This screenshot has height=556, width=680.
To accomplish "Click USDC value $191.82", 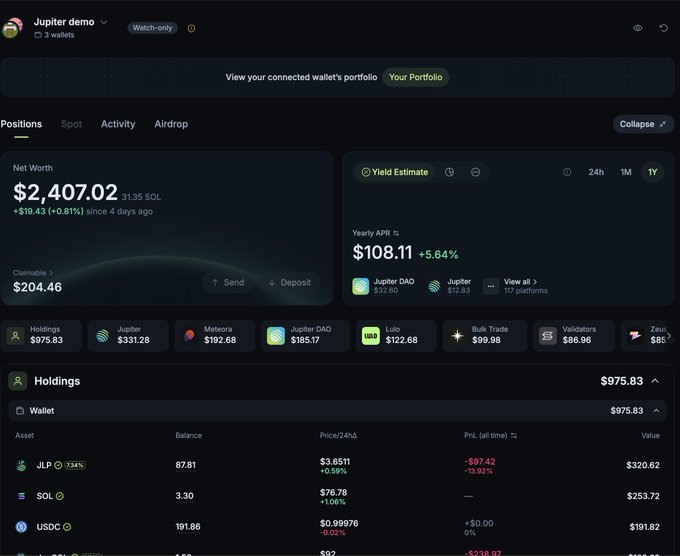I will [x=644, y=527].
